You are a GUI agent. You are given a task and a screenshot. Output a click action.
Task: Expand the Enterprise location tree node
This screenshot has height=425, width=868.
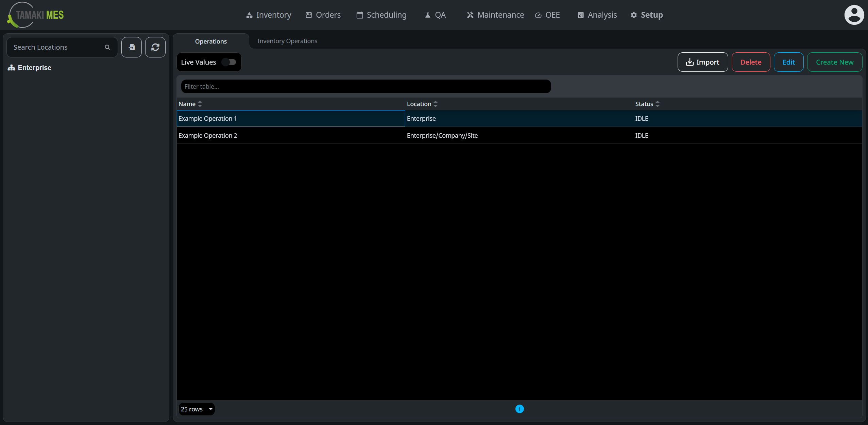click(x=11, y=67)
